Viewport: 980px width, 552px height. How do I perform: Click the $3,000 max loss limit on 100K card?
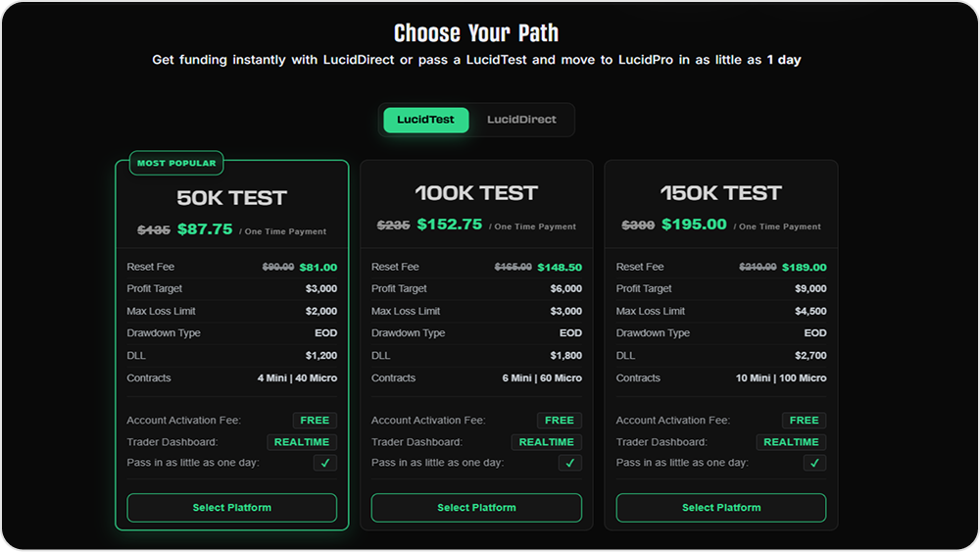point(566,312)
